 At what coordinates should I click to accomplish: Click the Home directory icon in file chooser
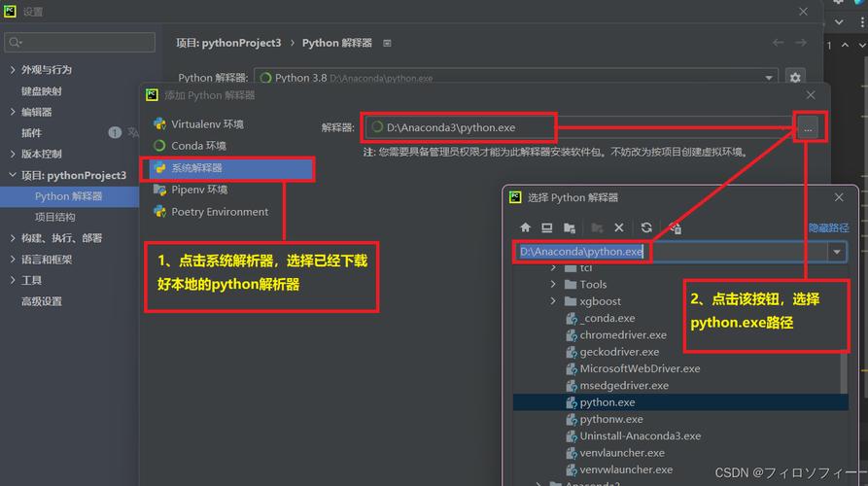525,227
